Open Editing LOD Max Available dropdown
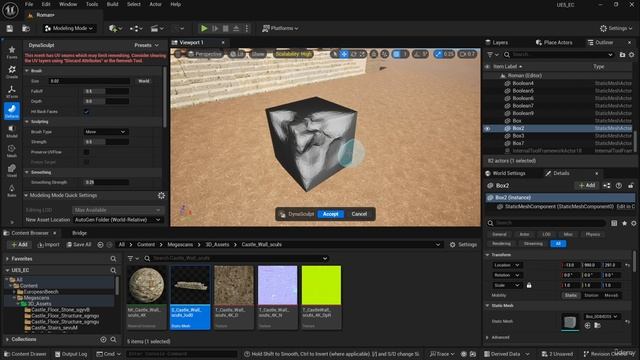This screenshot has height=360, width=640. click(x=118, y=210)
